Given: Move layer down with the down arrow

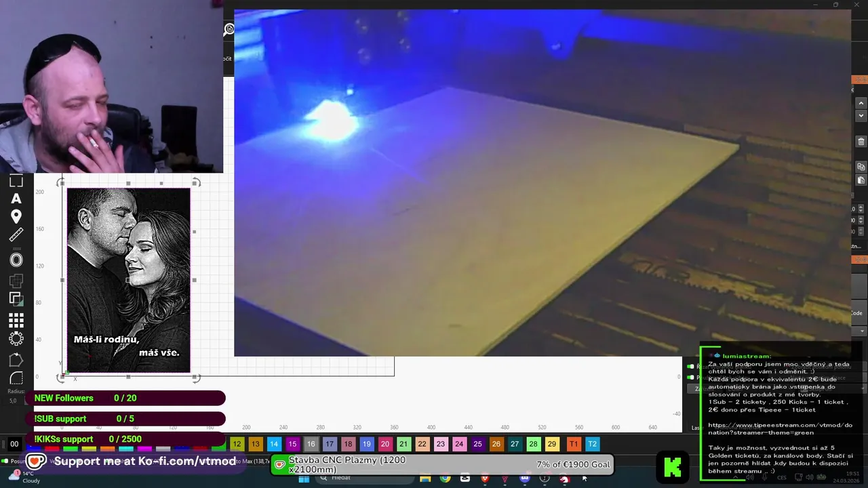Looking at the screenshot, I should 861,116.
